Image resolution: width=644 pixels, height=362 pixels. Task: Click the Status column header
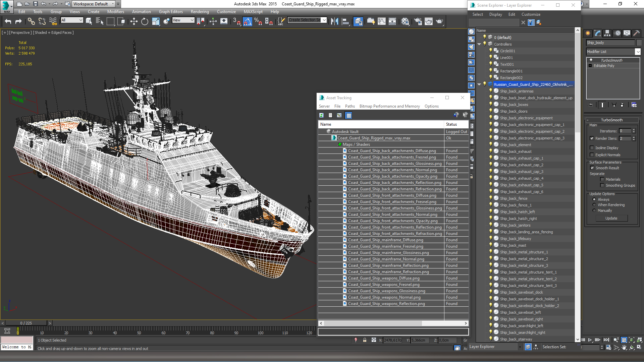click(456, 124)
